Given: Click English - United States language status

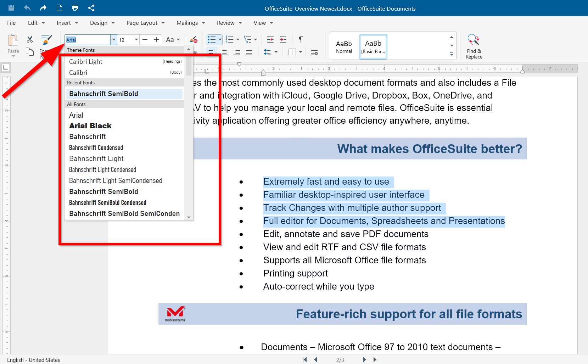Looking at the screenshot, I should pyautogui.click(x=33, y=360).
